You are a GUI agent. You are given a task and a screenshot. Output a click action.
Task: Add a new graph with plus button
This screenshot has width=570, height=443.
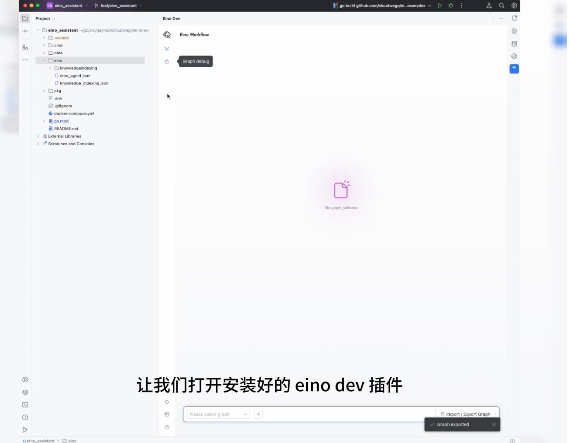click(x=258, y=414)
